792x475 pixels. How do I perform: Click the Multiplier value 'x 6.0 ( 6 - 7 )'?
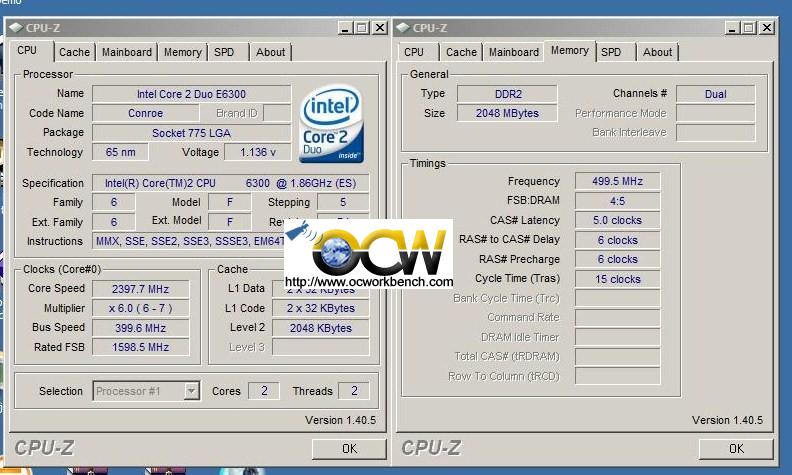140,308
